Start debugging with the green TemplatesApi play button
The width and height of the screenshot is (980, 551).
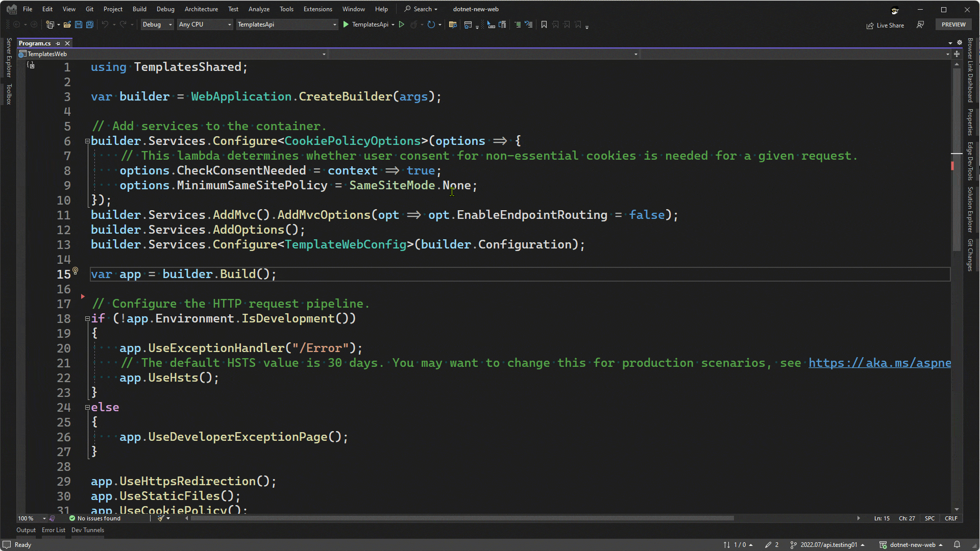tap(346, 24)
